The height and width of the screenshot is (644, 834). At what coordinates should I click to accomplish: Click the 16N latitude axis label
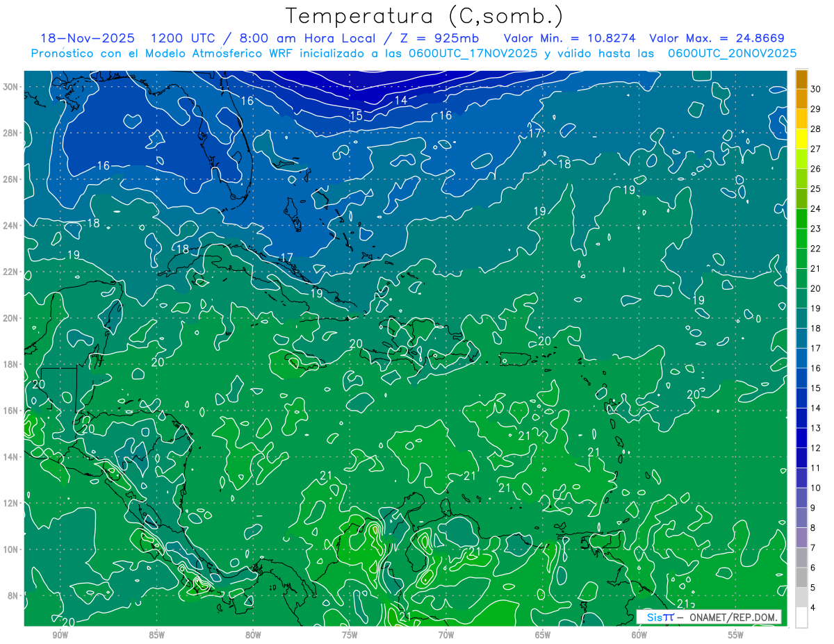[x=12, y=411]
